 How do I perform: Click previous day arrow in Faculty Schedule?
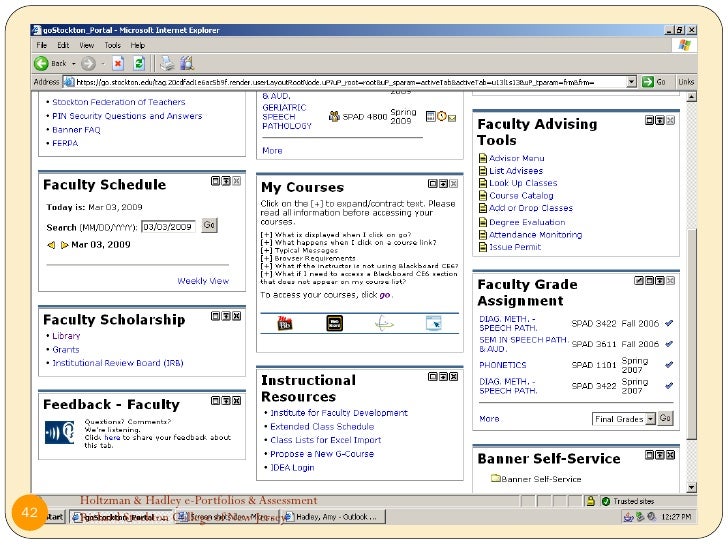coord(52,245)
